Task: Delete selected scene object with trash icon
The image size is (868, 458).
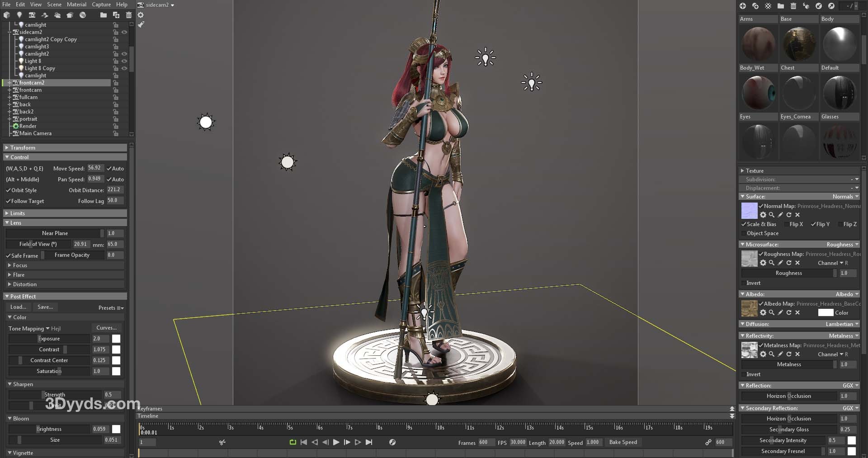Action: coord(129,15)
